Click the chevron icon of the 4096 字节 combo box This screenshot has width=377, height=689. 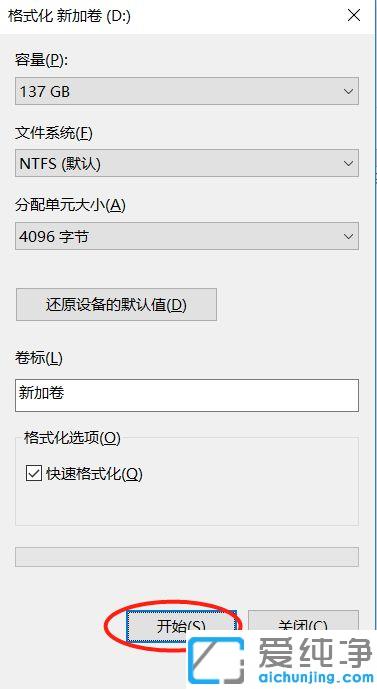(x=348, y=236)
